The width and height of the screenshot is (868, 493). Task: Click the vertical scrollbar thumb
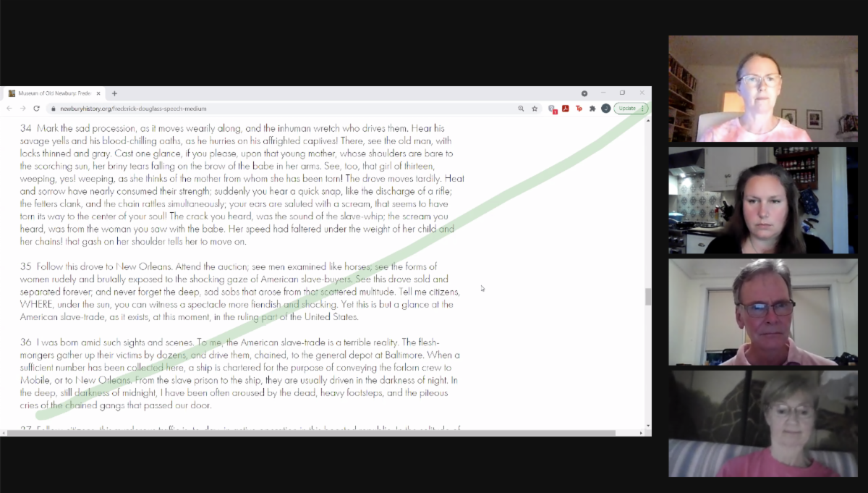click(648, 296)
